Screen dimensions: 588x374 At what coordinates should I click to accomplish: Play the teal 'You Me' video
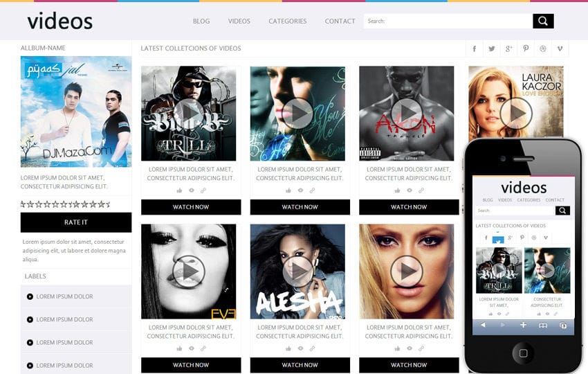(x=297, y=113)
